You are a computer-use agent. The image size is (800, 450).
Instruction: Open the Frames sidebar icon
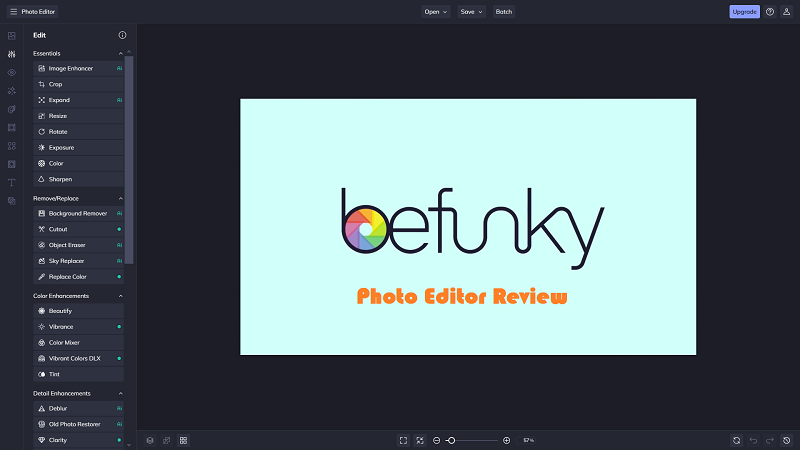(x=12, y=128)
